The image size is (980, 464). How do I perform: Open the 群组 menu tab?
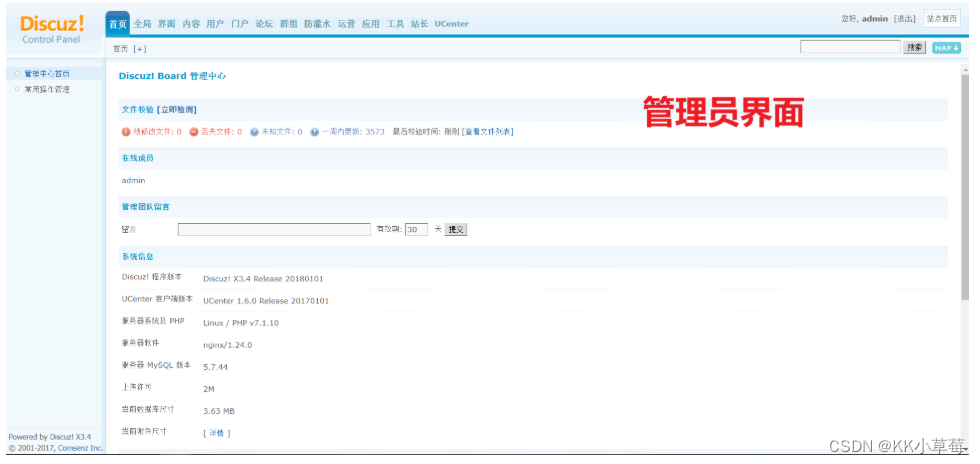pyautogui.click(x=289, y=24)
